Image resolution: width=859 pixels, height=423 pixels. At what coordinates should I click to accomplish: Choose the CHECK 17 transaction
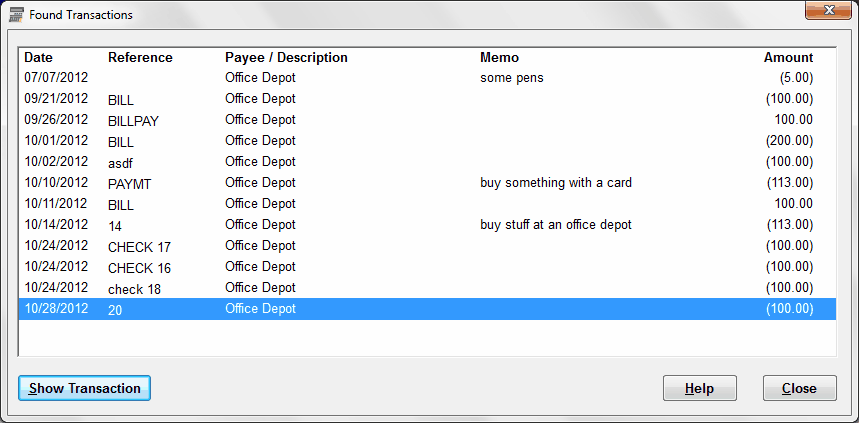(427, 246)
